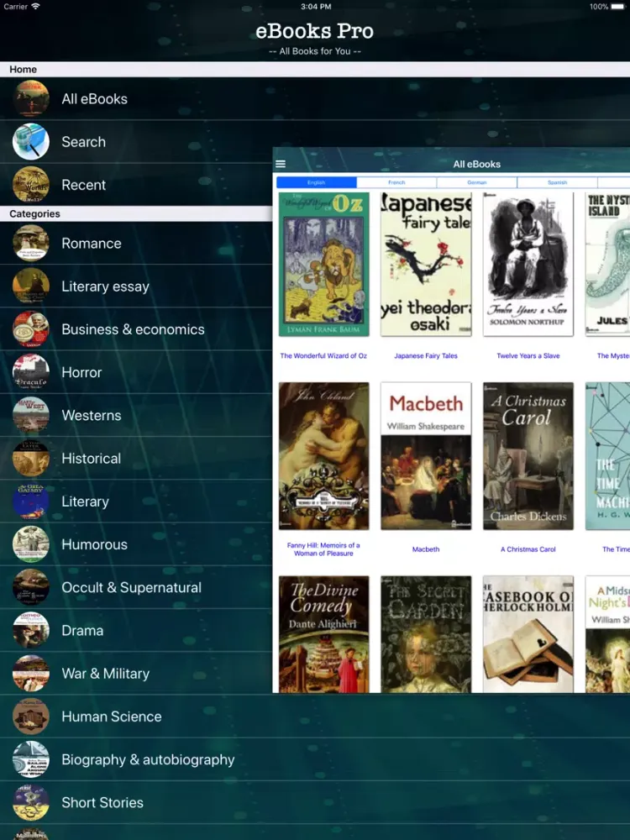Tap the Recent circular book icon

click(x=31, y=185)
